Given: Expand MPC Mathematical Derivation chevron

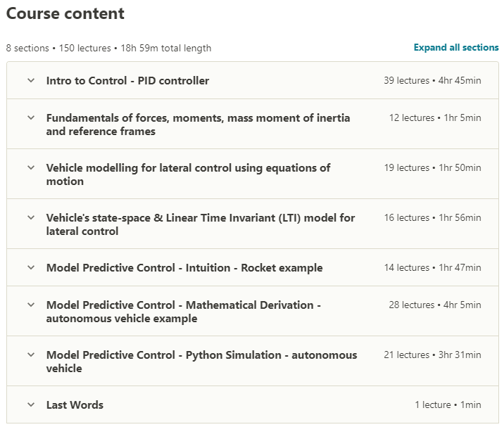Looking at the screenshot, I should [x=31, y=305].
